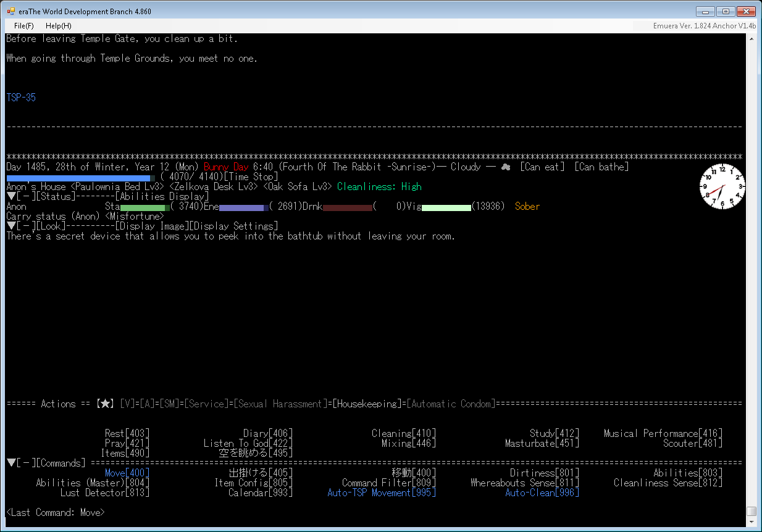The height and width of the screenshot is (532, 762).
Task: Click the cloudy weather icon
Action: [506, 167]
